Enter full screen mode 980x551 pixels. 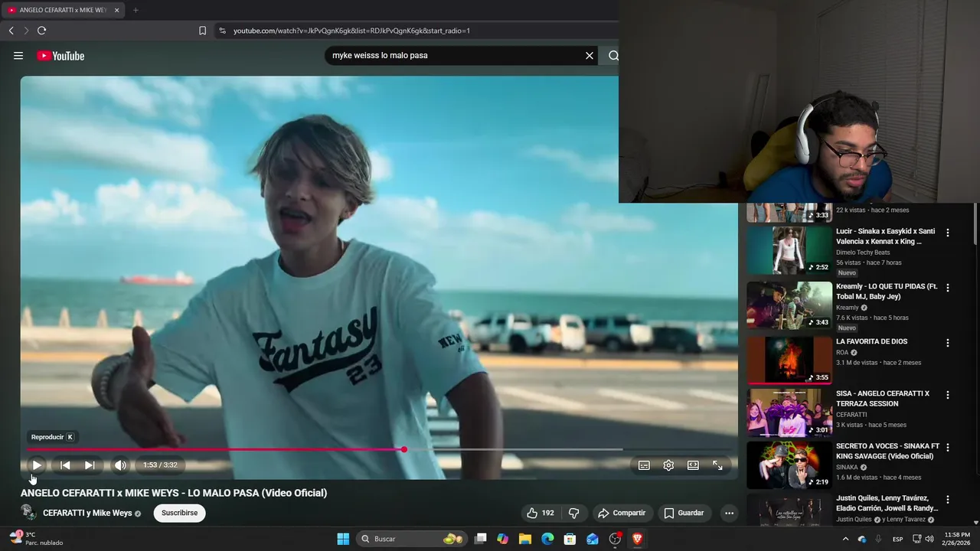click(717, 465)
